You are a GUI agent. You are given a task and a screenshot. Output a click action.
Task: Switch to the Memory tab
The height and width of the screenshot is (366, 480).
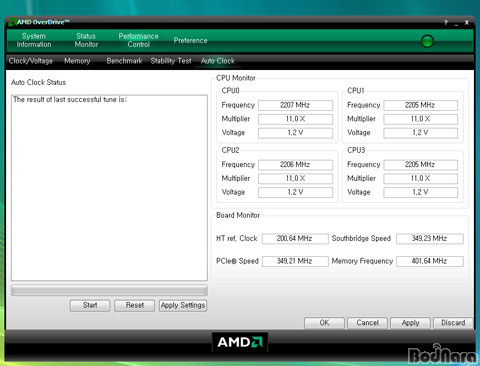(x=77, y=61)
